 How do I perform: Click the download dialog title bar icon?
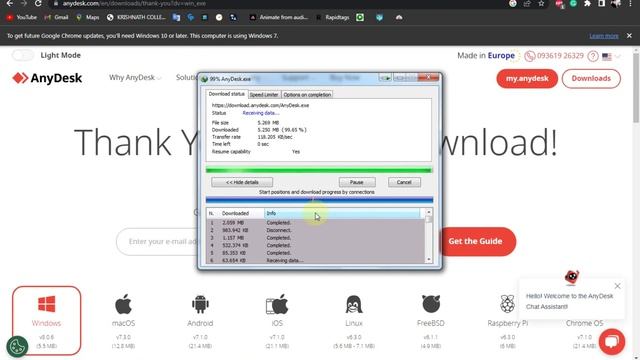(x=204, y=79)
